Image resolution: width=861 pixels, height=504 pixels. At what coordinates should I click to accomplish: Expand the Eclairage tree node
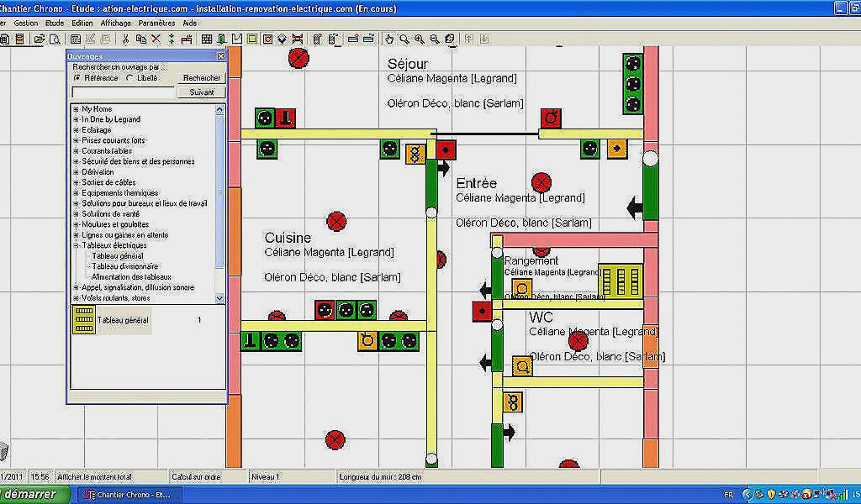click(77, 130)
